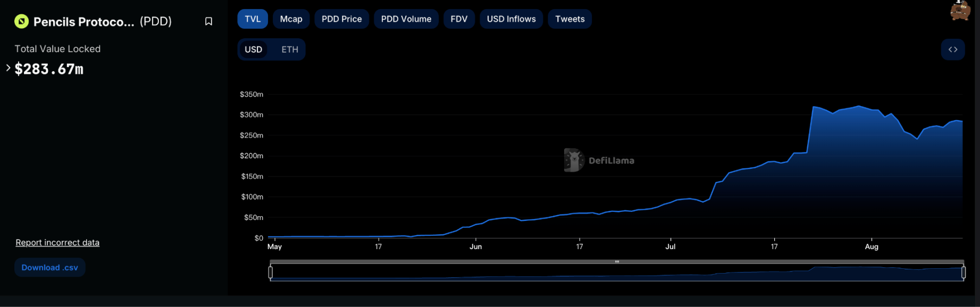Click the left range slider handle
The height and width of the screenshot is (307, 980).
click(x=271, y=272)
